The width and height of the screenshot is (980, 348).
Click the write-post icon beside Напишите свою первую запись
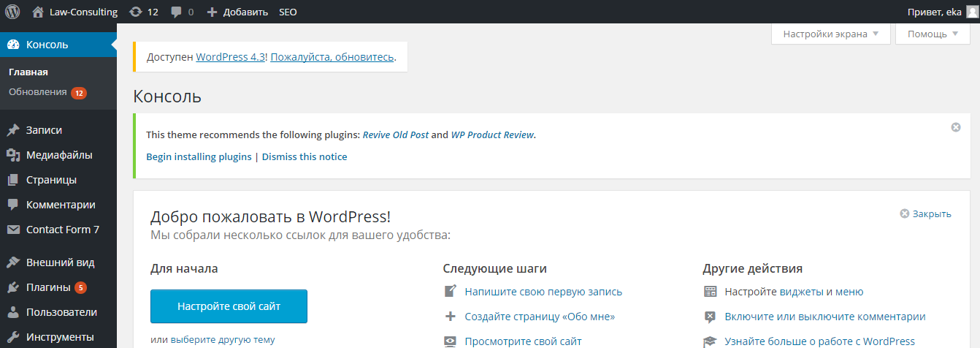(x=451, y=292)
